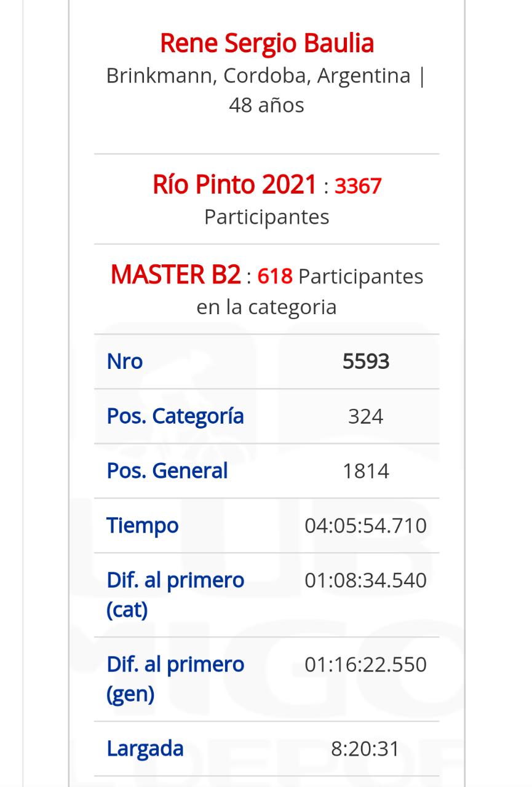The height and width of the screenshot is (787, 532).
Task: Click the Dif. al primero (cat) label
Action: point(175,595)
